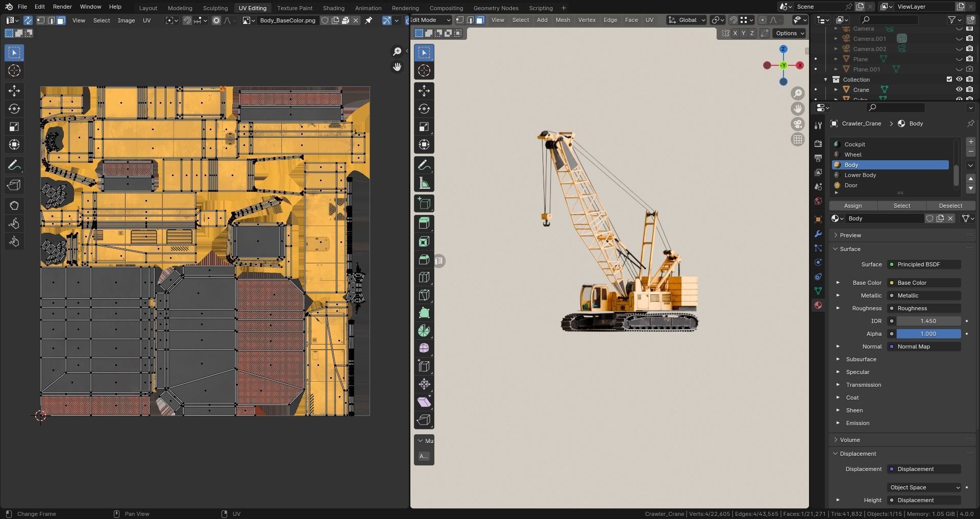Screen dimensions: 980x519
Task: Pin the Body_BaseColor.png image
Action: (369, 20)
